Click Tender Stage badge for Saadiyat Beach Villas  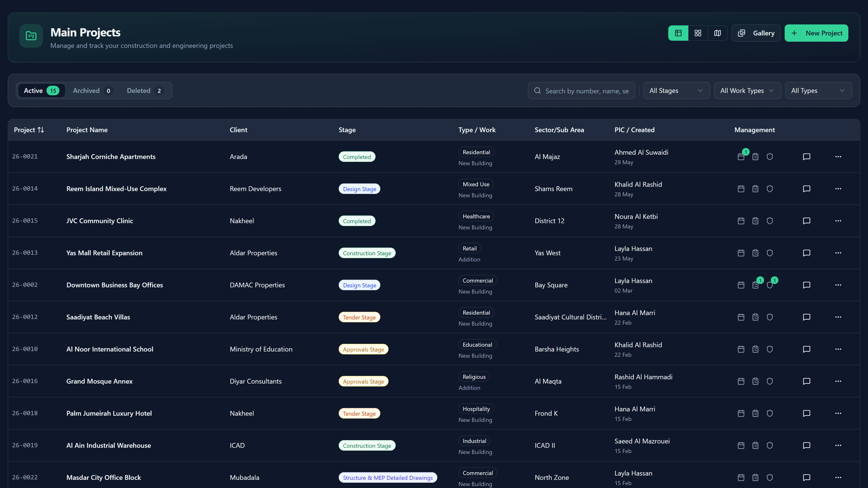[x=359, y=317]
